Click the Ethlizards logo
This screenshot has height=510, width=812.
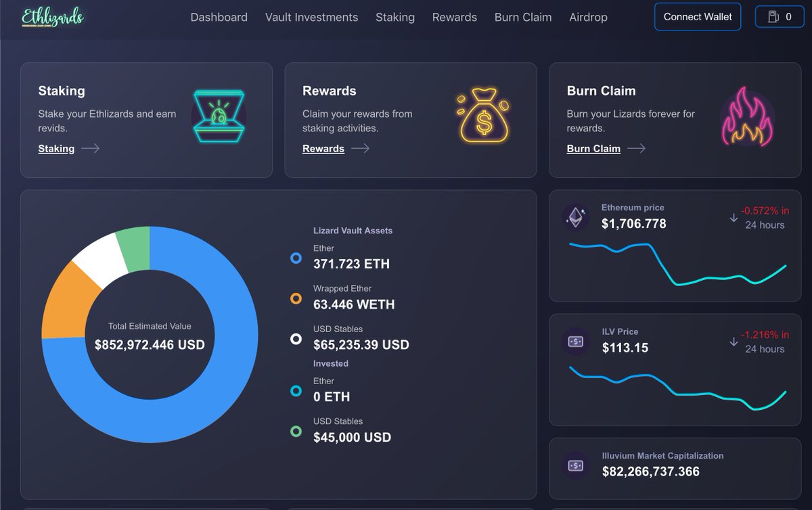[53, 17]
